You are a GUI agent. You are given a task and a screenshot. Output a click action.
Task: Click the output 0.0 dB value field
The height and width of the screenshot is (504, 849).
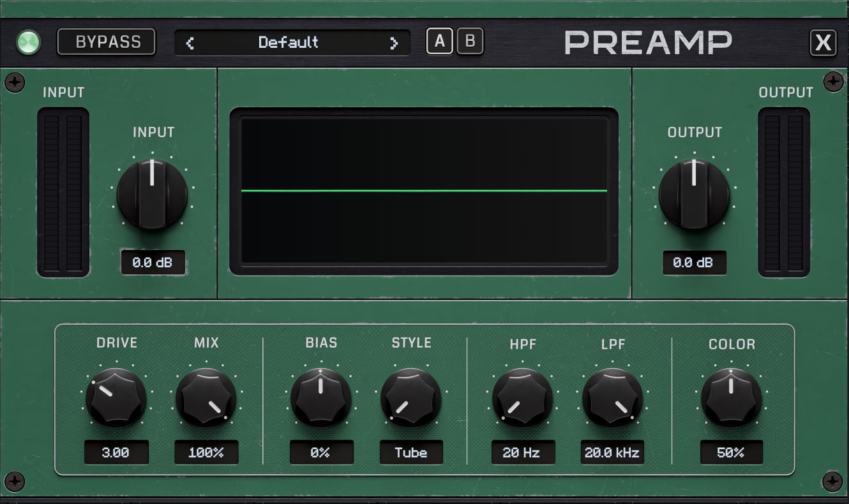695,262
